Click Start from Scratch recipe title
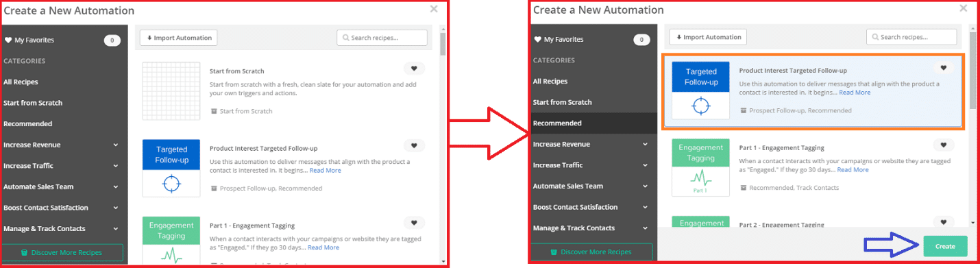Viewport: 980px width, 268px height. tap(237, 71)
